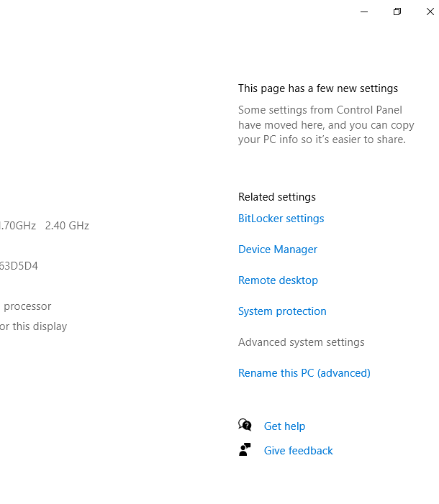The width and height of the screenshot is (439, 504).
Task: Launch Device Manager from related settings
Action: pyautogui.click(x=277, y=249)
